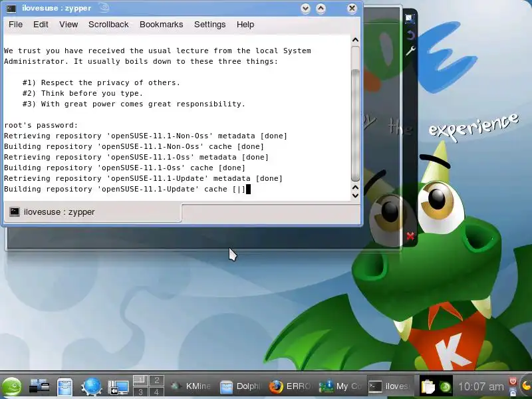This screenshot has height=399, width=532.
Task: Click the line 'Retrieving repository openSUSE-11.1-Update metadata'
Action: pos(143,178)
